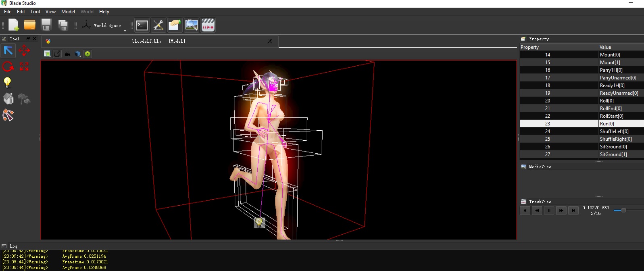Image resolution: width=644 pixels, height=271 pixels.
Task: Select the SitGround[0] animation row
Action: (581, 147)
